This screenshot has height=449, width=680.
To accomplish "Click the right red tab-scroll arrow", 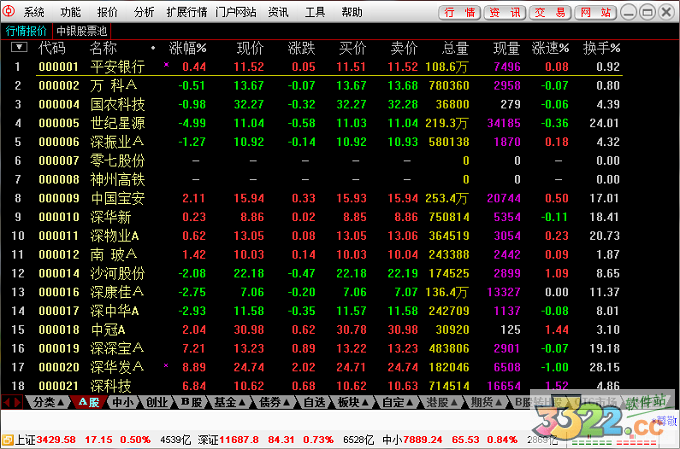I will 17,402.
